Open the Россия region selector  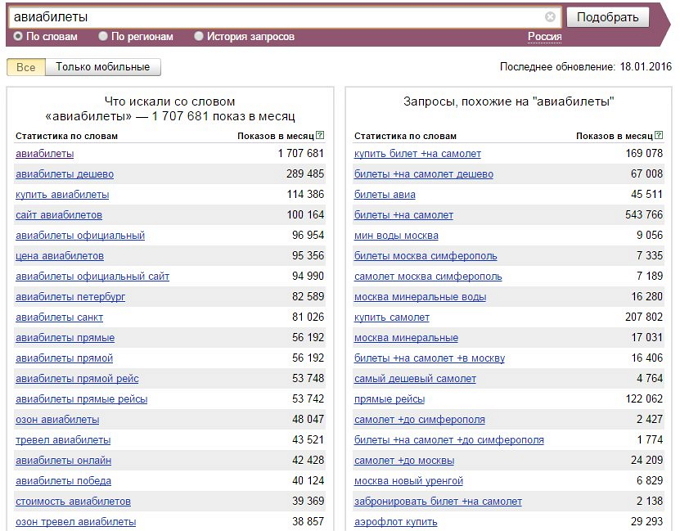pos(544,37)
